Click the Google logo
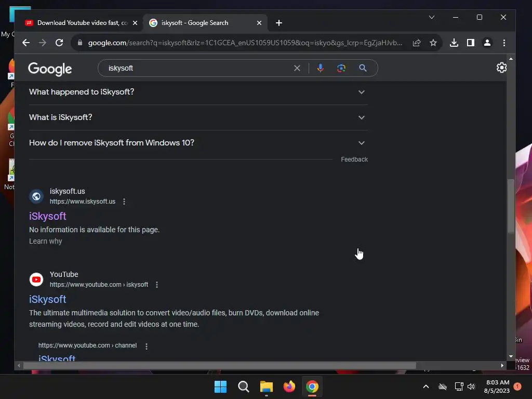The height and width of the screenshot is (399, 532). point(50,69)
